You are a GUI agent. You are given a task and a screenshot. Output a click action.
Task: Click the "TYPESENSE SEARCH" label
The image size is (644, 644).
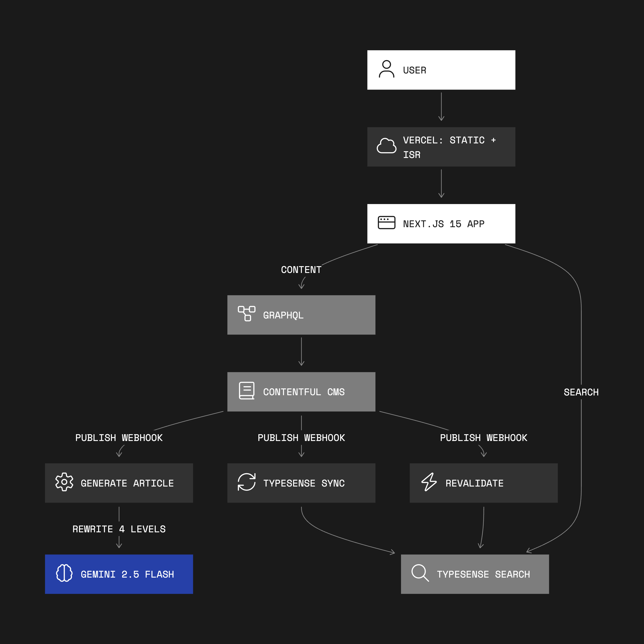click(x=483, y=574)
